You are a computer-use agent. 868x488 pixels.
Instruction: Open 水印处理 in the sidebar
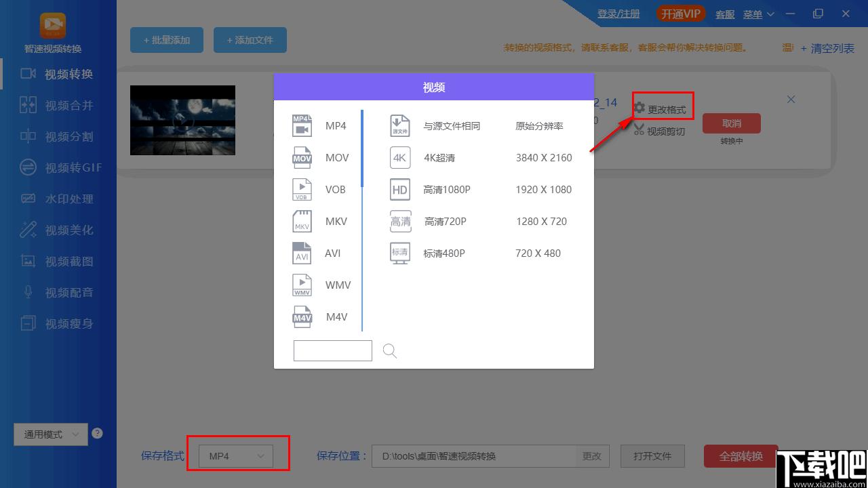[58, 199]
